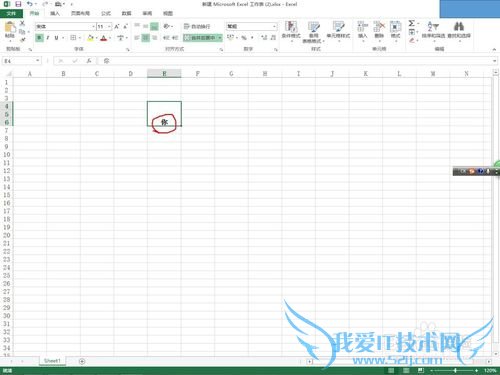Screen dimensions: 500x375
Task: Expand the formula bar
Action: click(494, 61)
